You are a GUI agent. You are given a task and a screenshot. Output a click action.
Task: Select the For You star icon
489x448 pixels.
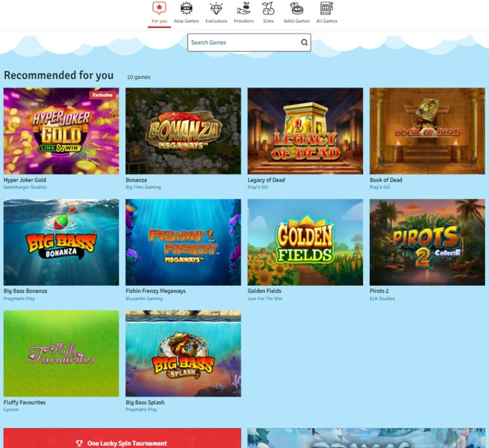pyautogui.click(x=159, y=9)
